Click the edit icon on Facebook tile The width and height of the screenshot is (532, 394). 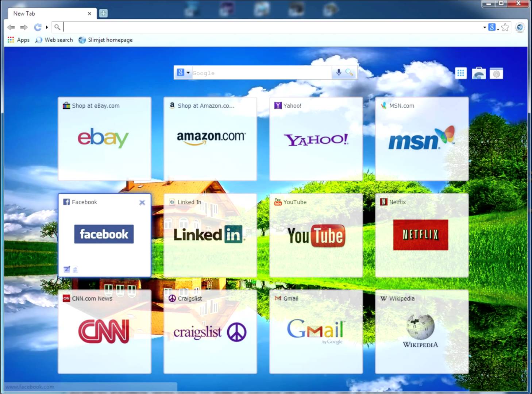point(67,269)
